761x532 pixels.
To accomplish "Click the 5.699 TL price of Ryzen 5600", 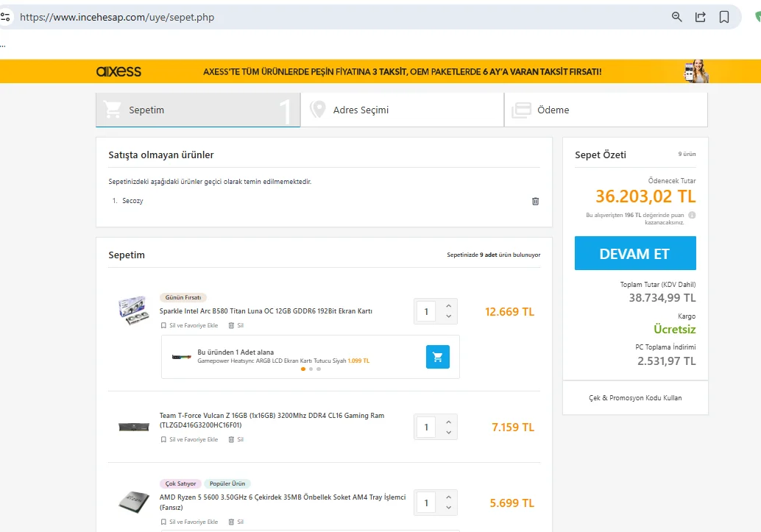I will point(512,503).
